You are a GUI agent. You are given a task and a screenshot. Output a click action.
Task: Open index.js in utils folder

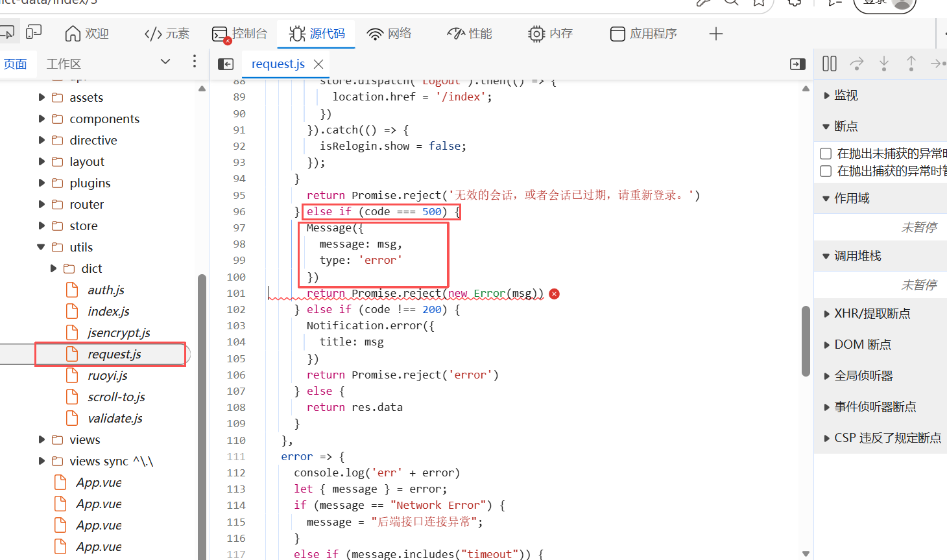(108, 312)
